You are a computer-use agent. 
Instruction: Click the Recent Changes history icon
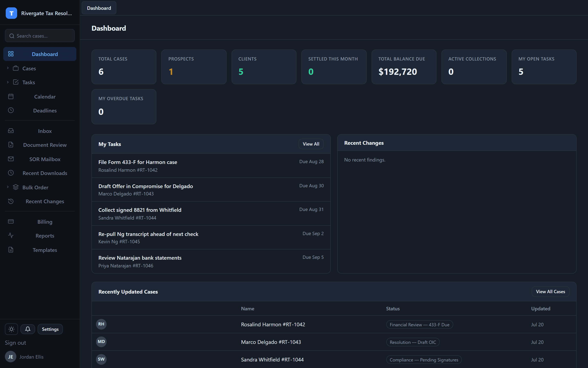click(11, 201)
